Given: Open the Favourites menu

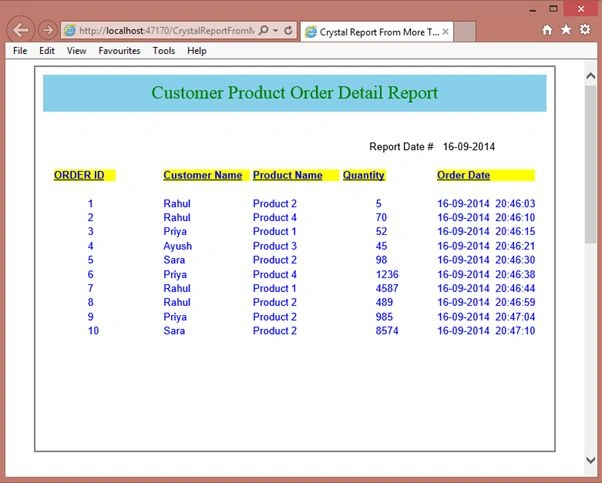Looking at the screenshot, I should [119, 51].
